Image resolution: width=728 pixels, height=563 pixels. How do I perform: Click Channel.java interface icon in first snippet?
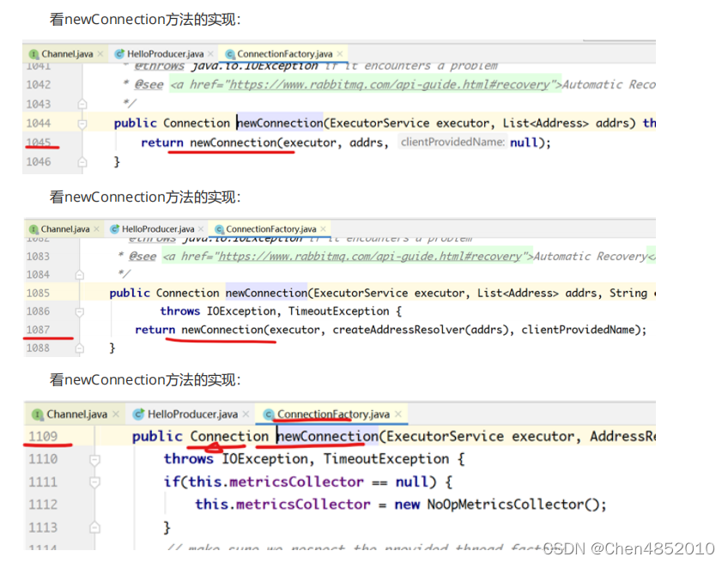(x=33, y=54)
